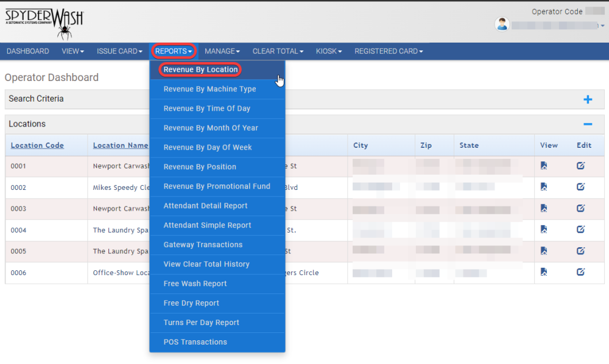Select Revenue By Promotional Fund report
The width and height of the screenshot is (609, 364).
point(217,186)
